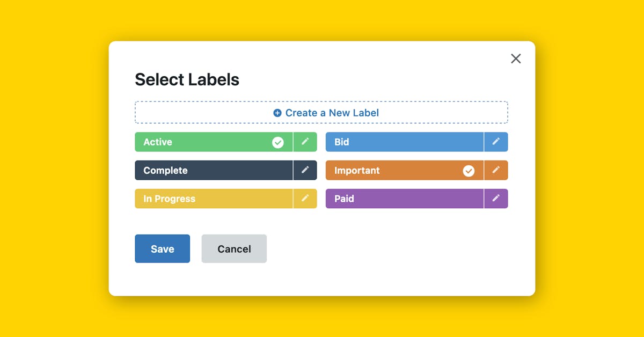Viewport: 644px width, 337px height.
Task: Click the Important label name text
Action: 357,171
